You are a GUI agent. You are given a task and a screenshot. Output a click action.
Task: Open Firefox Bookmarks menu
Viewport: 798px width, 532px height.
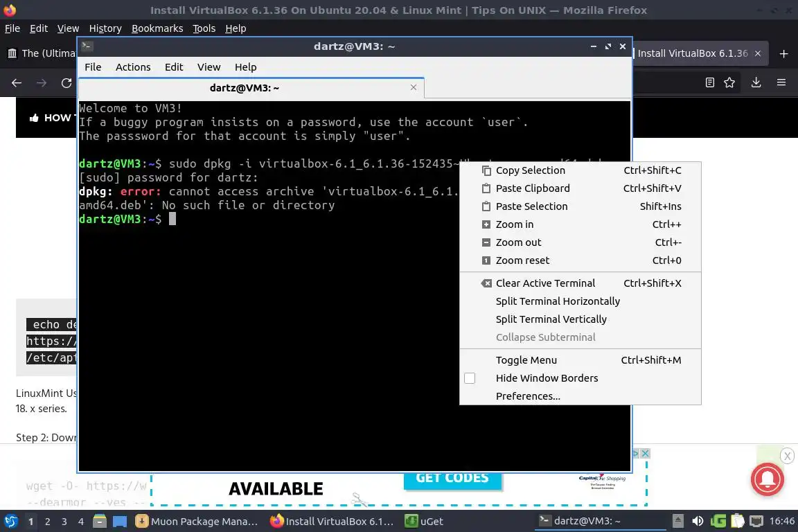[x=157, y=28]
